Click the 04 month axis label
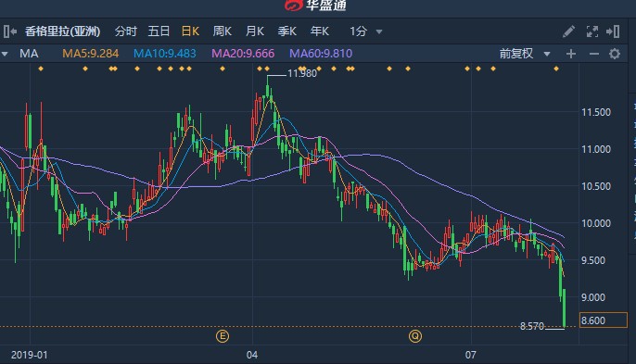 tap(252, 355)
